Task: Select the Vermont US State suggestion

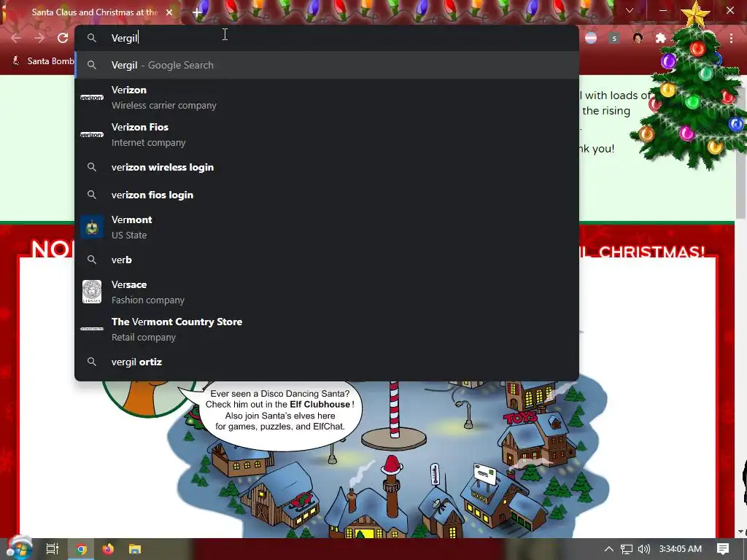Action: coord(327,227)
